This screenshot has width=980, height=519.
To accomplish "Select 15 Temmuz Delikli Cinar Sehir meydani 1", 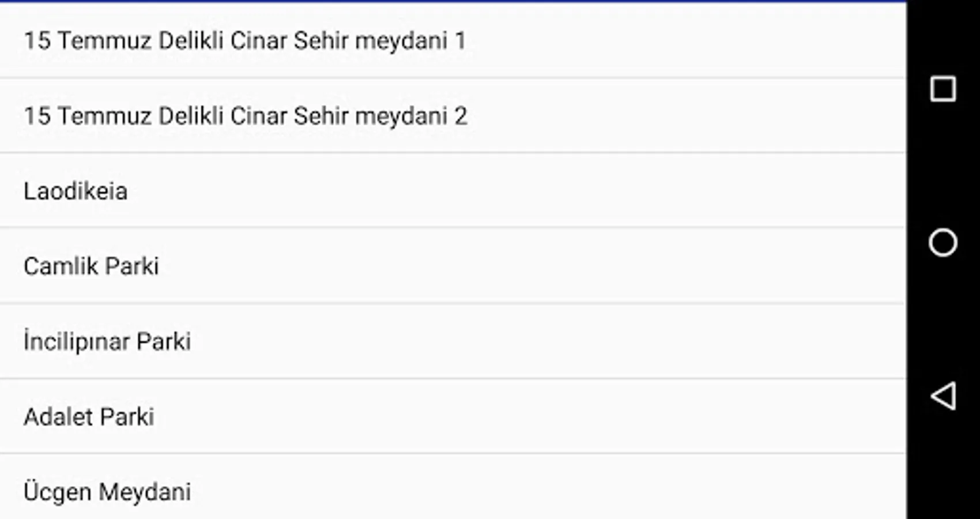I will [x=453, y=40].
